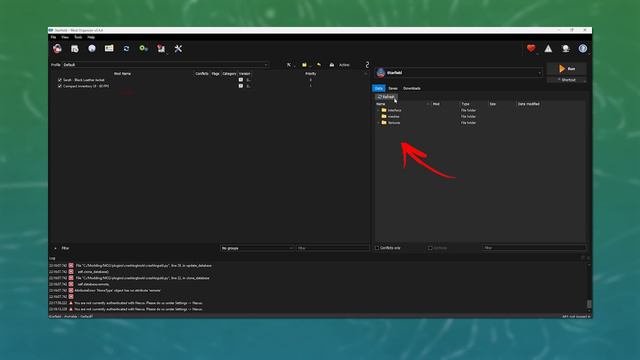Screen dimensions: 640x360
Task: Open the Executables gear icon
Action: tap(143, 49)
